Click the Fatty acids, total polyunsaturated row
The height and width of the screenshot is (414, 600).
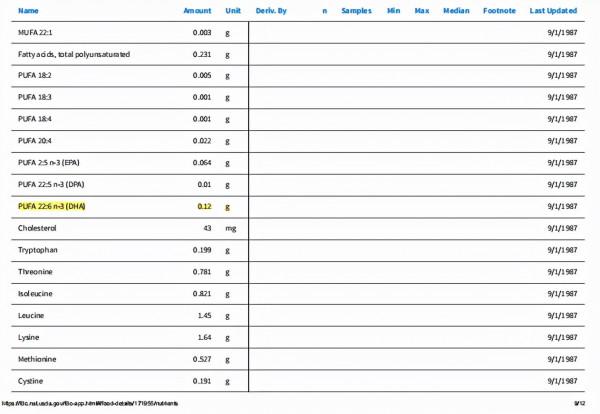pos(73,53)
